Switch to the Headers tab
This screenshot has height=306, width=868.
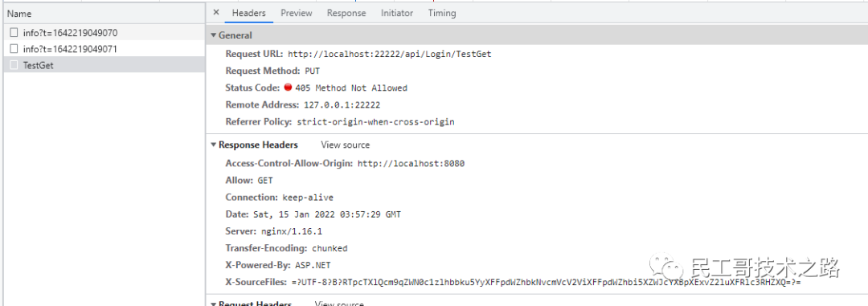click(x=248, y=13)
